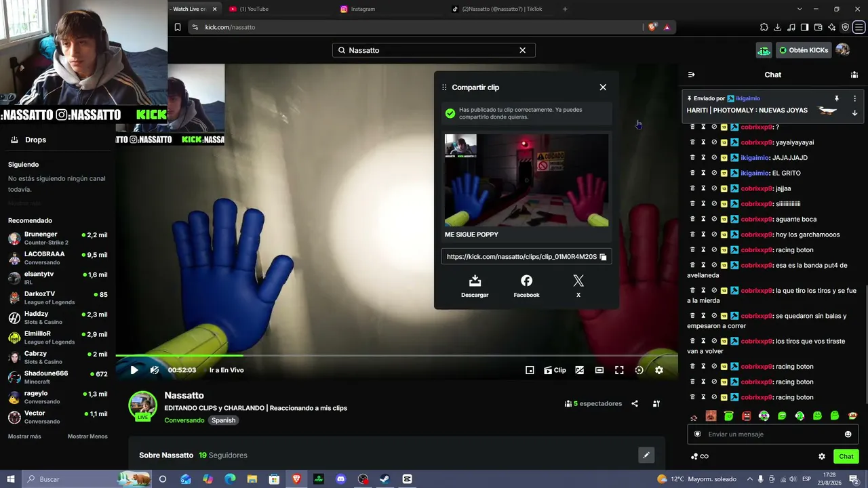
Task: Open the ME SIGUE POPPY clip thumbnail
Action: [526, 180]
